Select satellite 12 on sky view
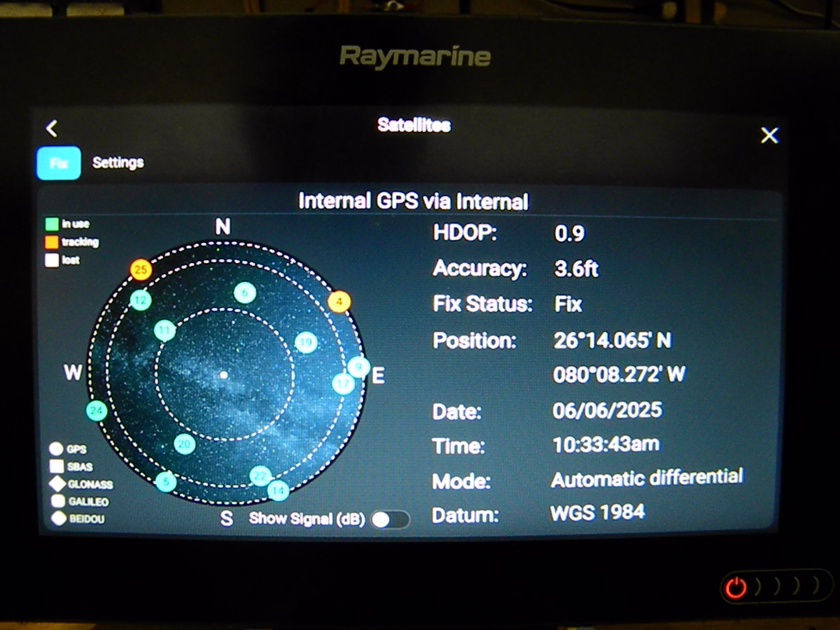Viewport: 840px width, 630px height. (141, 300)
